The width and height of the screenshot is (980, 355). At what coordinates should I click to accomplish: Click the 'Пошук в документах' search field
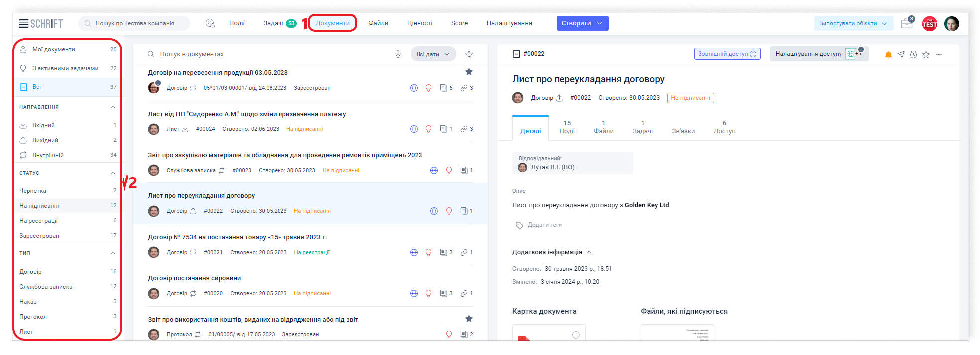[269, 54]
